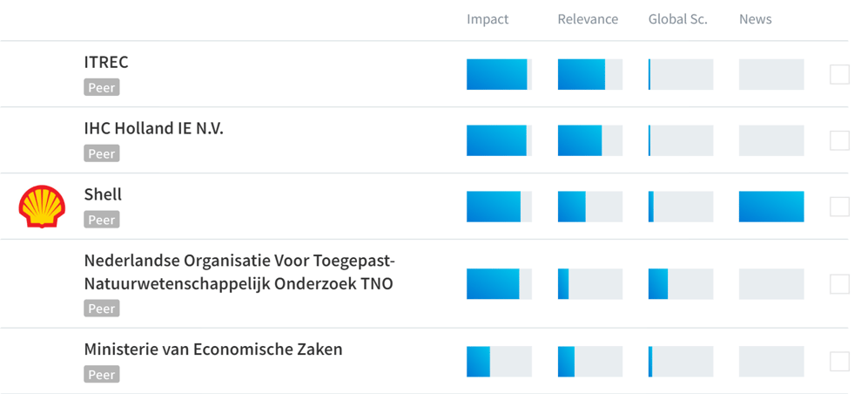Open the IHC Holland IE N.V. entry
The image size is (868, 394).
tap(153, 129)
